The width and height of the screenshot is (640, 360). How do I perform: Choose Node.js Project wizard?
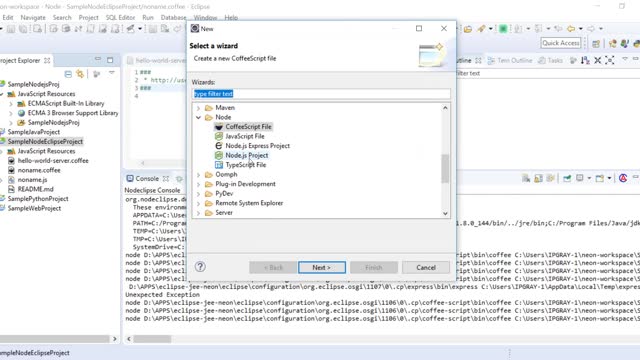point(247,156)
